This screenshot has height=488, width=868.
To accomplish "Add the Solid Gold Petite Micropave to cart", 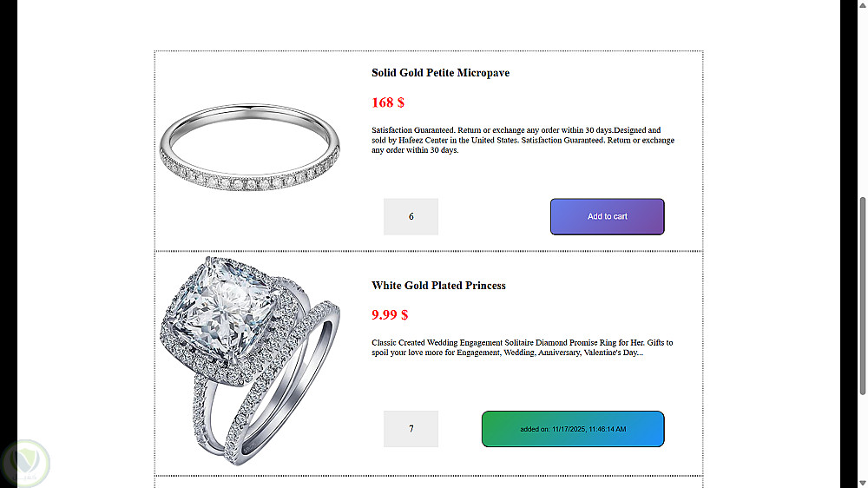I will pyautogui.click(x=607, y=216).
